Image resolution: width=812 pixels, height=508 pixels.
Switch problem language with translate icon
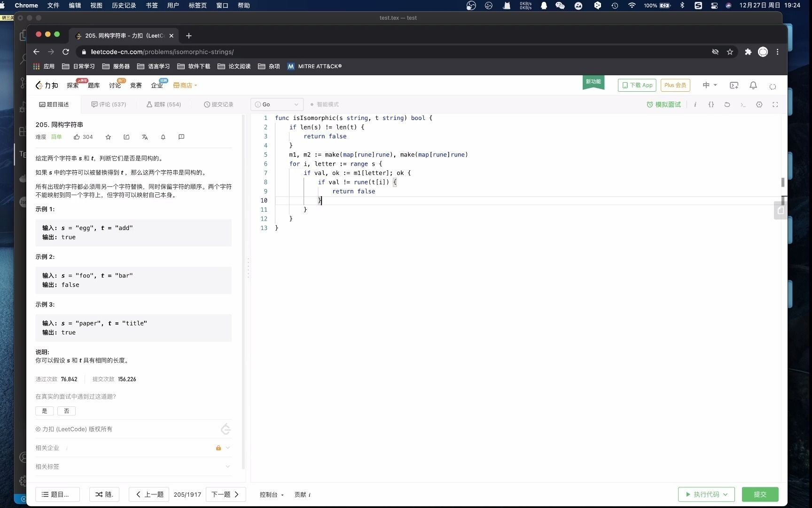point(145,137)
